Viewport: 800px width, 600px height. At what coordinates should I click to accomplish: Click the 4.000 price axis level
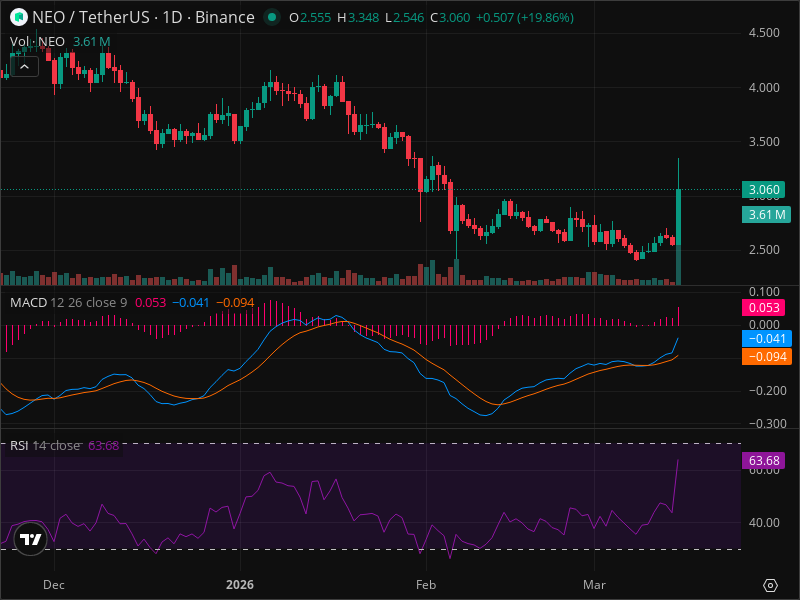pos(764,88)
